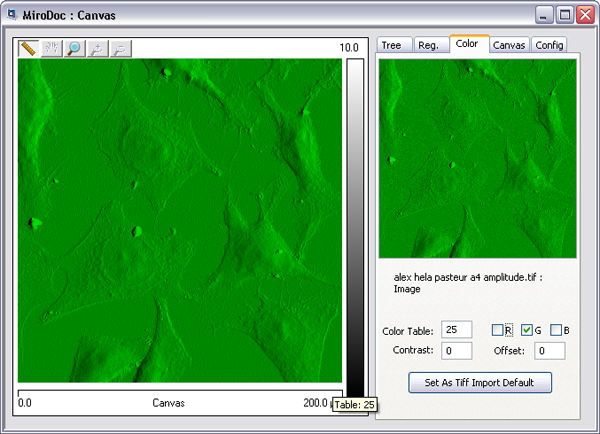
Task: Switch to the Canvas tab
Action: (x=510, y=45)
